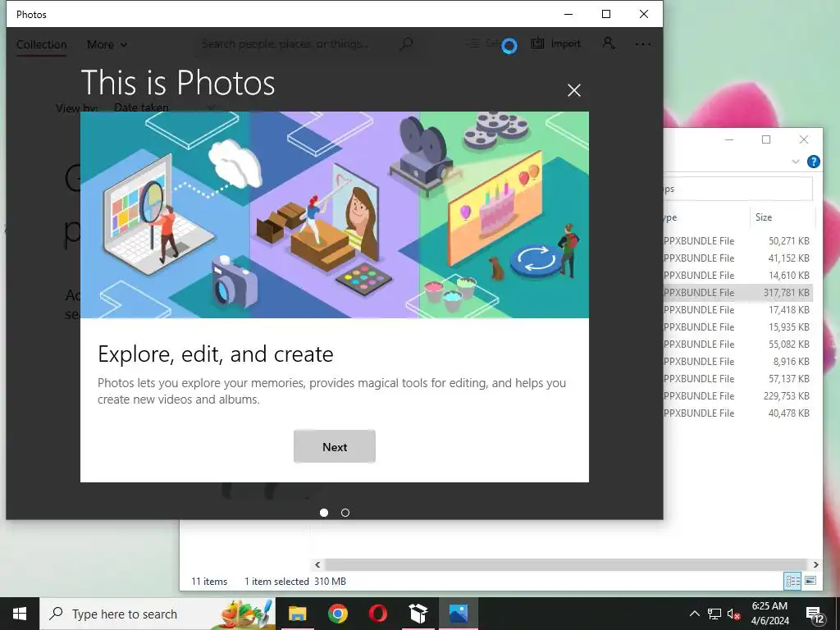Click the File Explorer search field
This screenshot has width=840, height=630.
pos(737,189)
